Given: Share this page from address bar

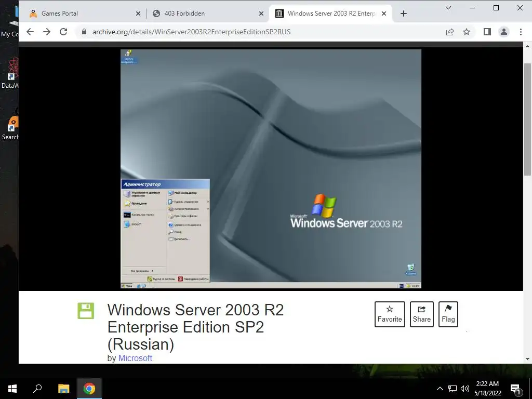Looking at the screenshot, I should coord(450,32).
